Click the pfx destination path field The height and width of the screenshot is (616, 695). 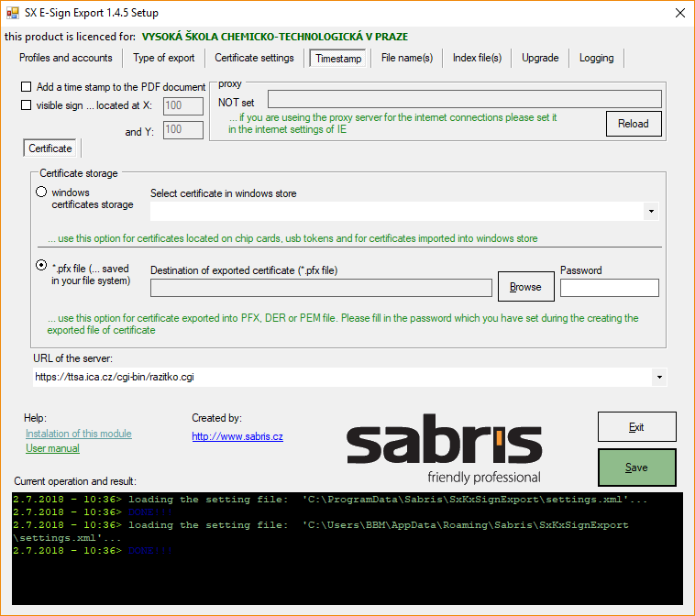[321, 288]
